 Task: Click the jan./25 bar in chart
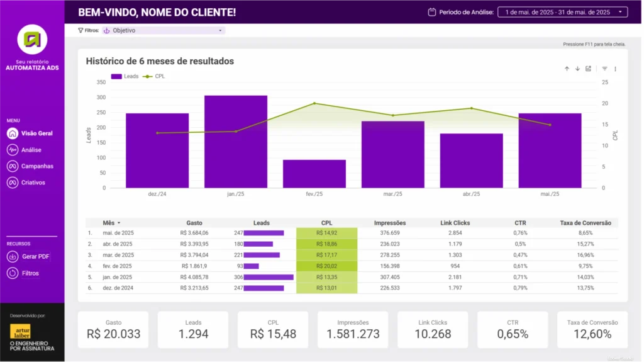click(x=236, y=142)
